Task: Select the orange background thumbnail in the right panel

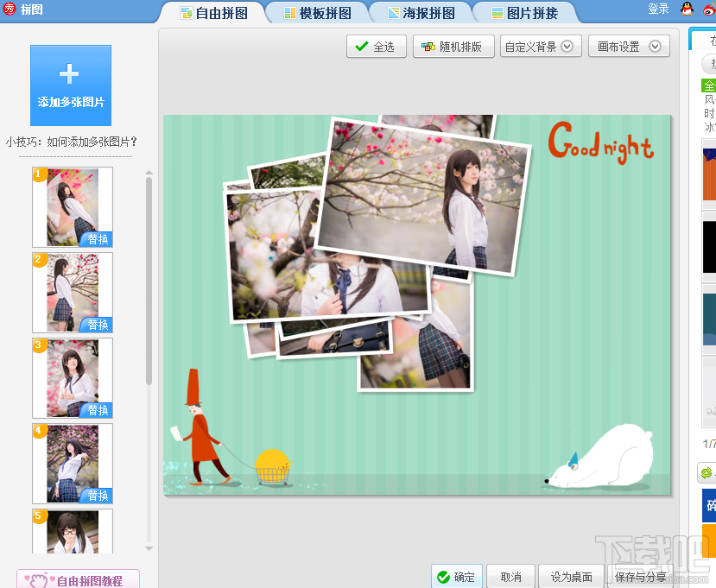Action: (709, 175)
